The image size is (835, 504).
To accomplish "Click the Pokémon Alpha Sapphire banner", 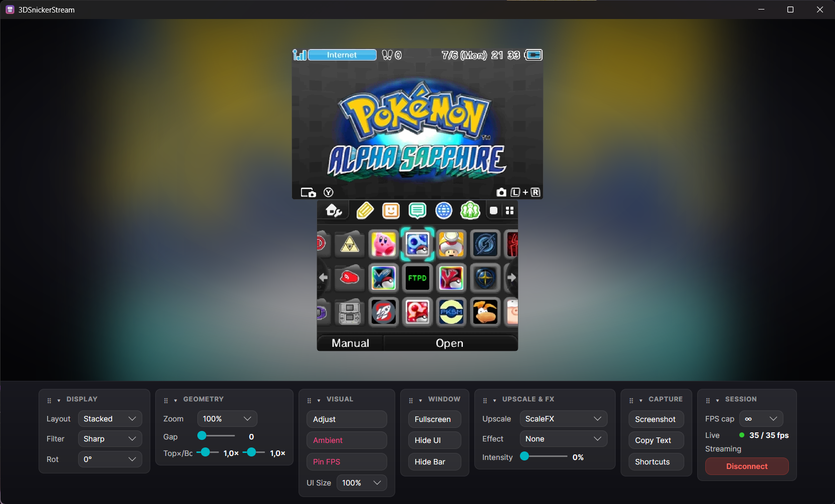I will (417, 131).
